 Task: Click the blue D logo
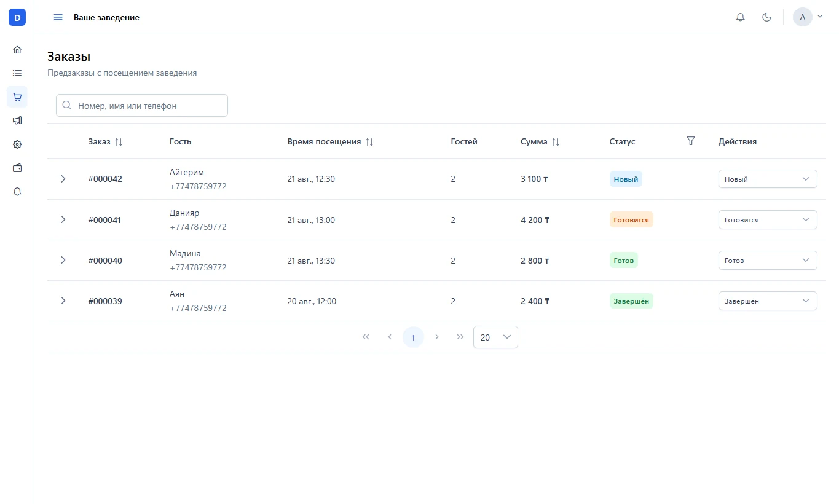pos(17,17)
